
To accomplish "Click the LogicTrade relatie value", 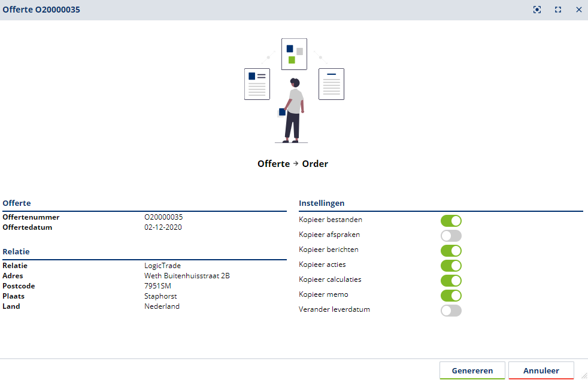I will [x=162, y=266].
